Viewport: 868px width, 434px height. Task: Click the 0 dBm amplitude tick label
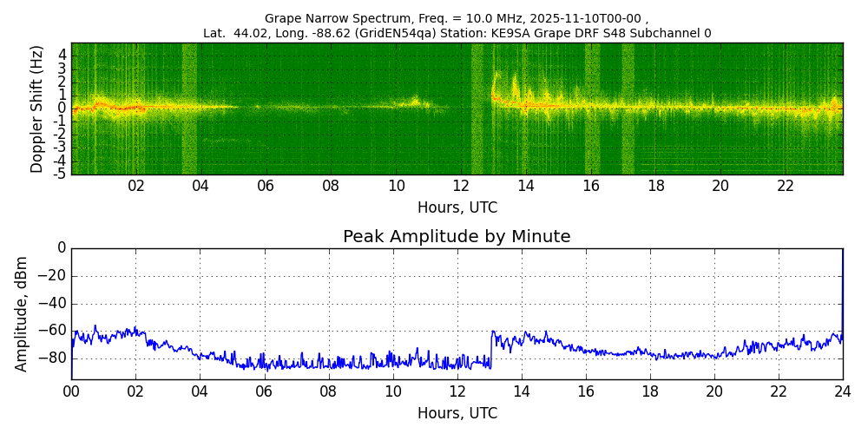tap(61, 248)
